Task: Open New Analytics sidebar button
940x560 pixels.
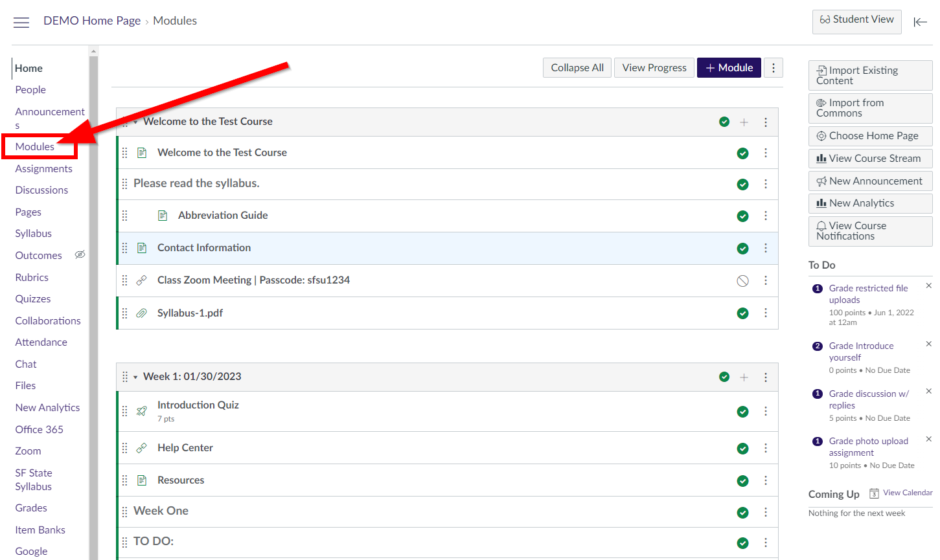Action: point(870,203)
